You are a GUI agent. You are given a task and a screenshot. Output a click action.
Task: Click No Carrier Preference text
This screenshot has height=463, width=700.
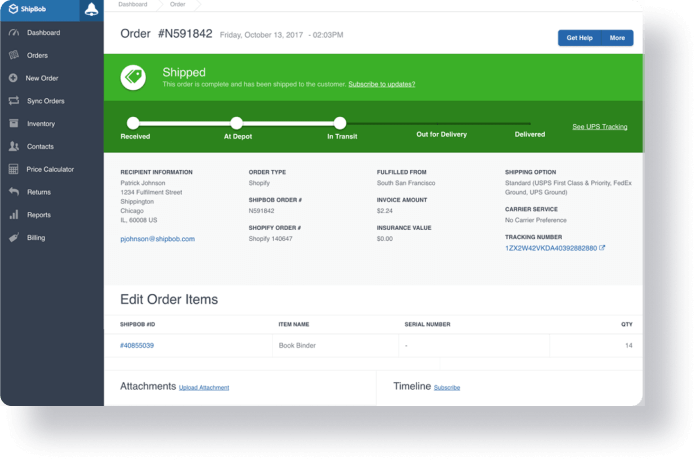(x=536, y=220)
